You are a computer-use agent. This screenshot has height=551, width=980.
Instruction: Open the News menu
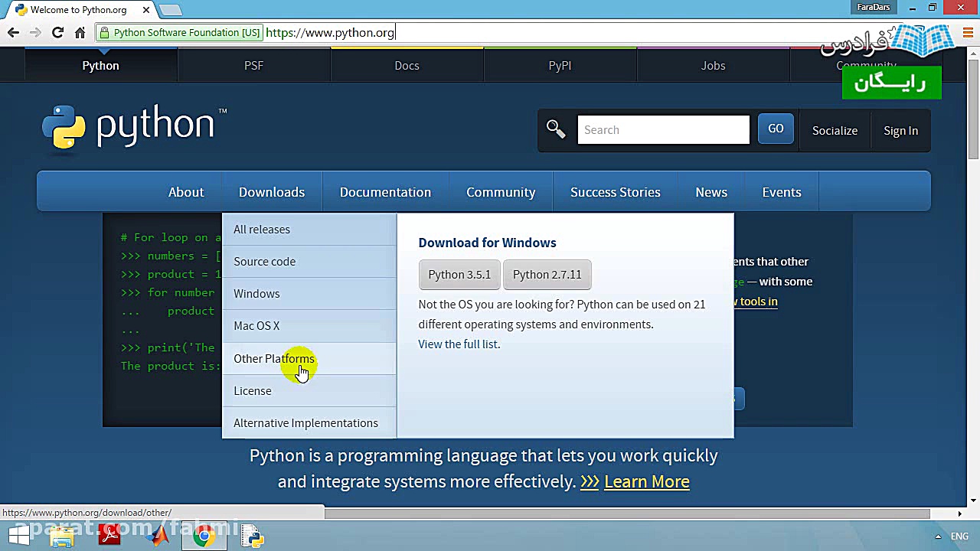click(x=711, y=192)
